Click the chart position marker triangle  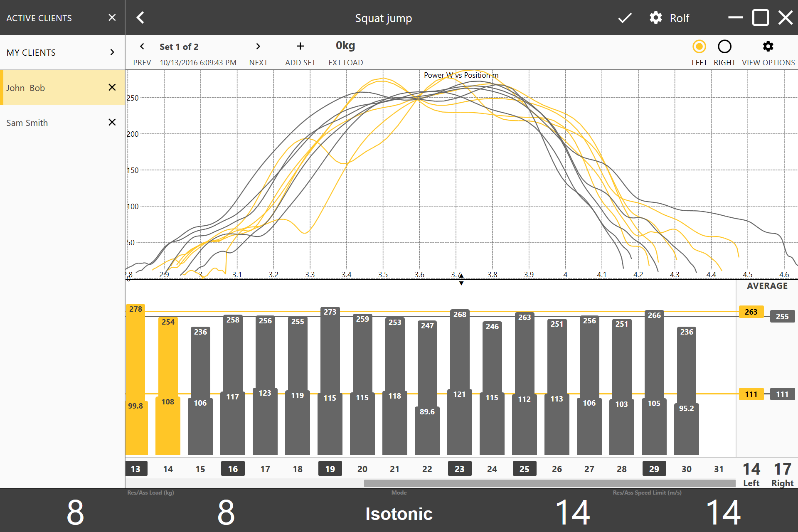[x=461, y=279]
